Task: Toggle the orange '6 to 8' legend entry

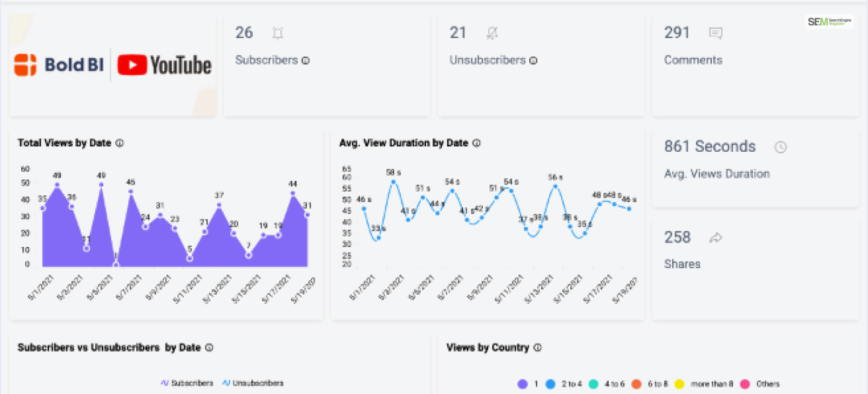Action: pyautogui.click(x=649, y=384)
